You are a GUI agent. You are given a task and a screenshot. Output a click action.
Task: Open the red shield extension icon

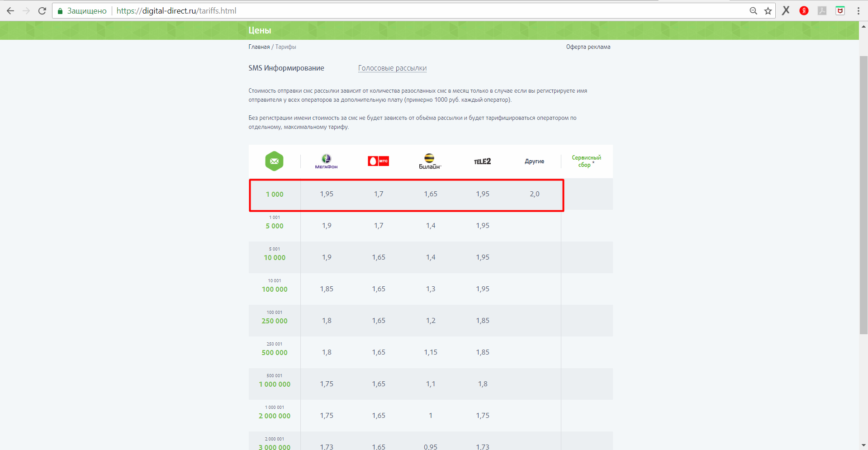840,11
